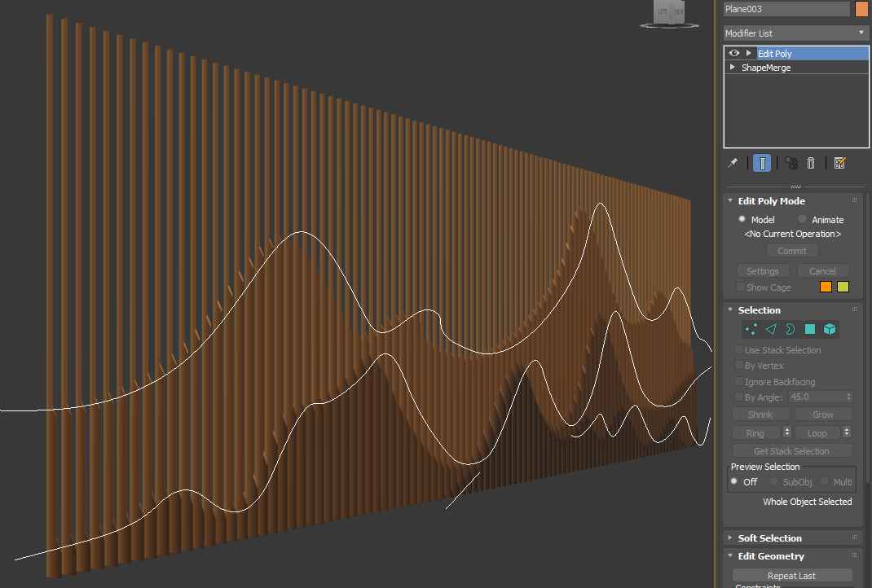Click the Loop spinner arrows
Image resolution: width=872 pixels, height=588 pixels.
pos(847,432)
